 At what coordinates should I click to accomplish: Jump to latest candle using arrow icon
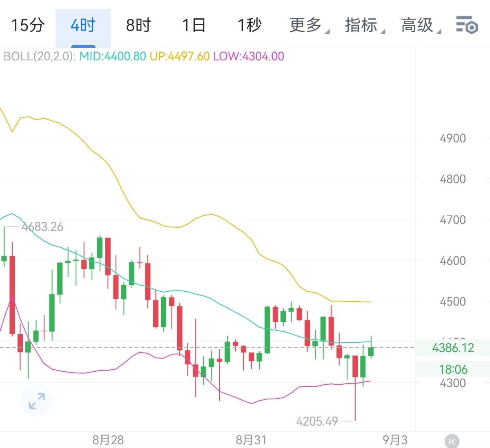coord(452,441)
